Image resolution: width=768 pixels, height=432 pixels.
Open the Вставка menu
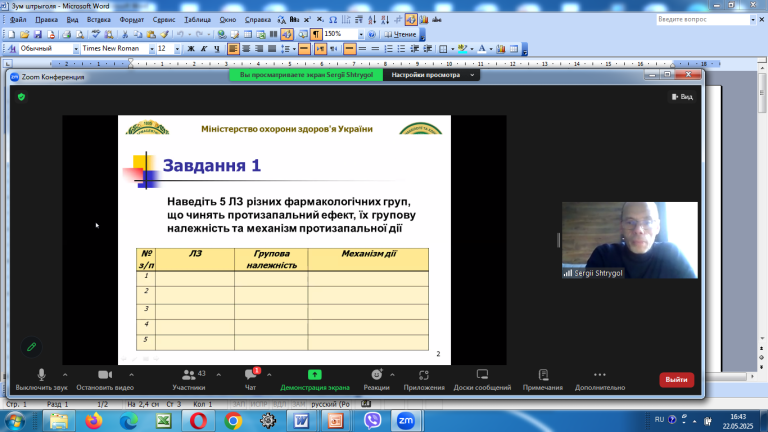98,20
